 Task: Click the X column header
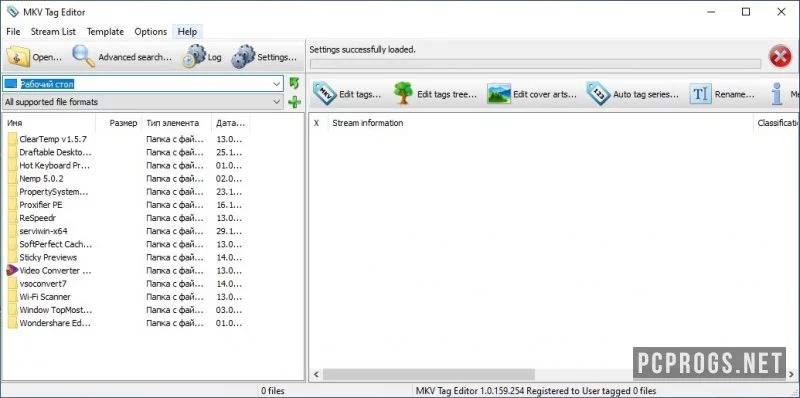pos(319,123)
